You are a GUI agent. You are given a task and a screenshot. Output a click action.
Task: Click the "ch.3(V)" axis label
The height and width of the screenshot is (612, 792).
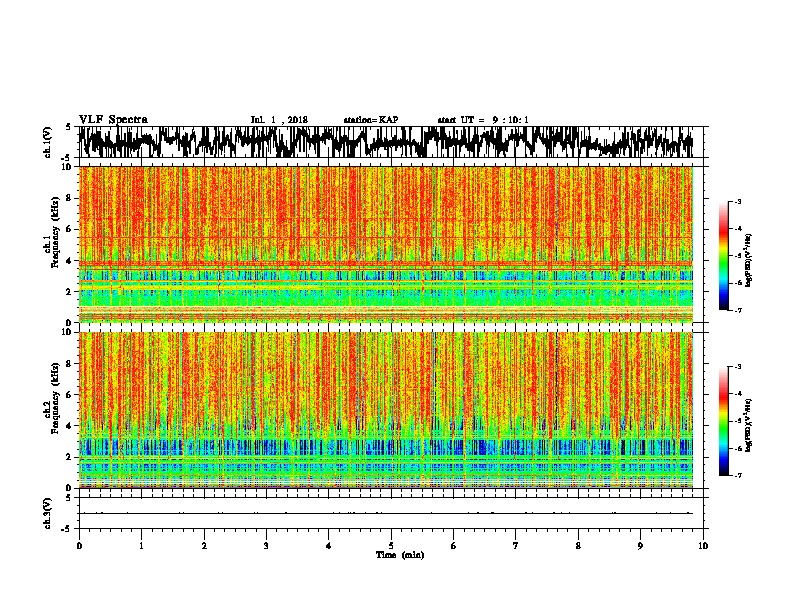(x=48, y=513)
